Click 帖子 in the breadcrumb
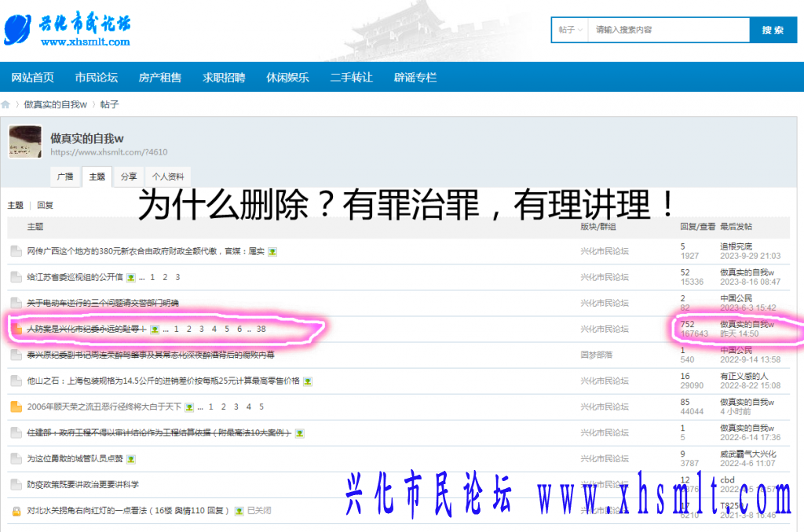 point(109,104)
